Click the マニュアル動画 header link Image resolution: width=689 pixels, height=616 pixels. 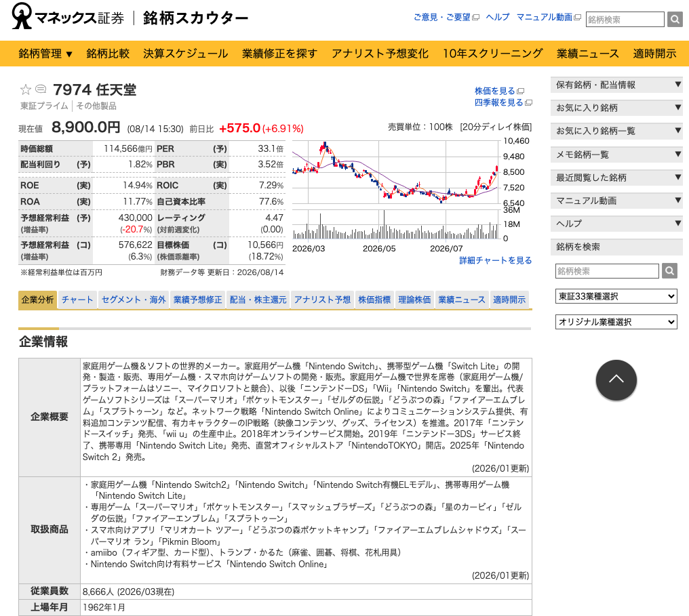545,17
